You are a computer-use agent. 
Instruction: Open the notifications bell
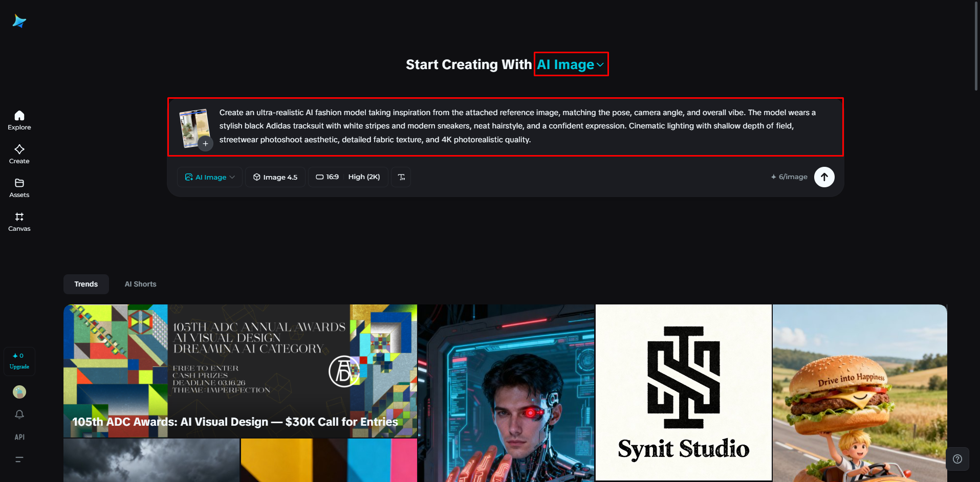tap(19, 414)
